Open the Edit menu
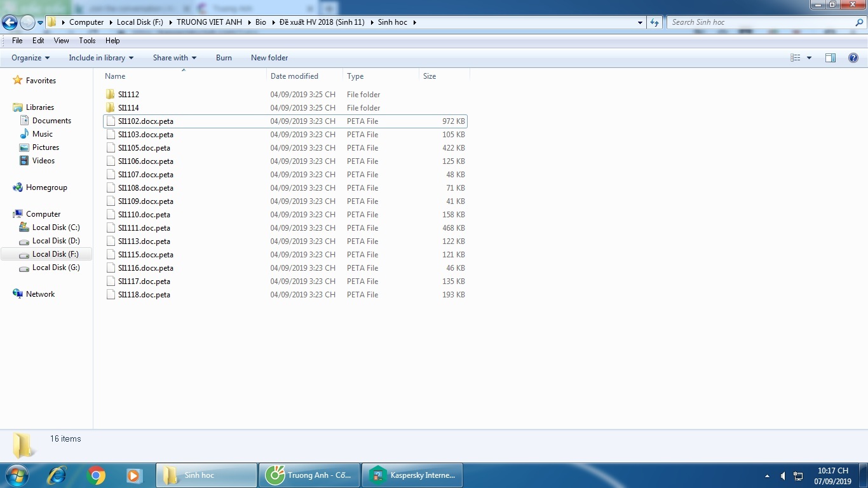 coord(38,41)
